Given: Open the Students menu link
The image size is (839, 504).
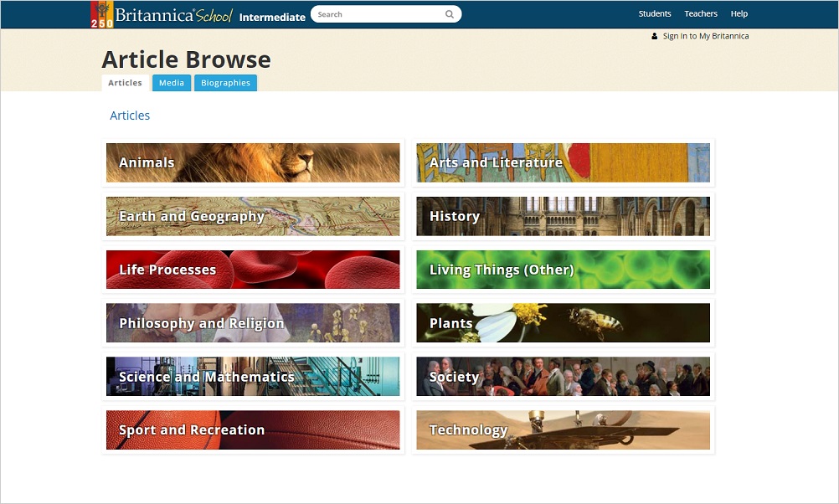Looking at the screenshot, I should click(655, 13).
